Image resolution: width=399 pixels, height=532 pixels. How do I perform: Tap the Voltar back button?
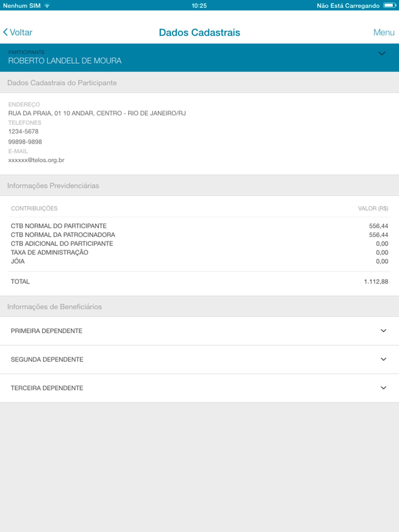[x=18, y=32]
